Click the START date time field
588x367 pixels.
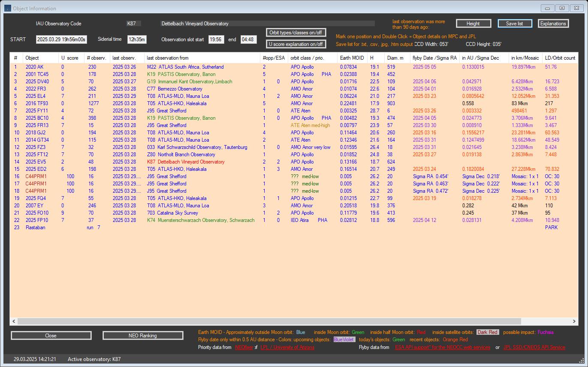coord(61,39)
